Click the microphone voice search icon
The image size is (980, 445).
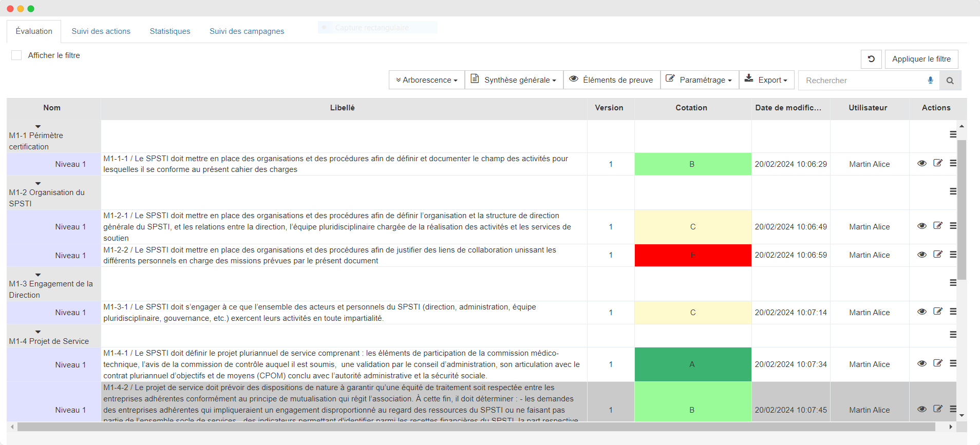930,81
